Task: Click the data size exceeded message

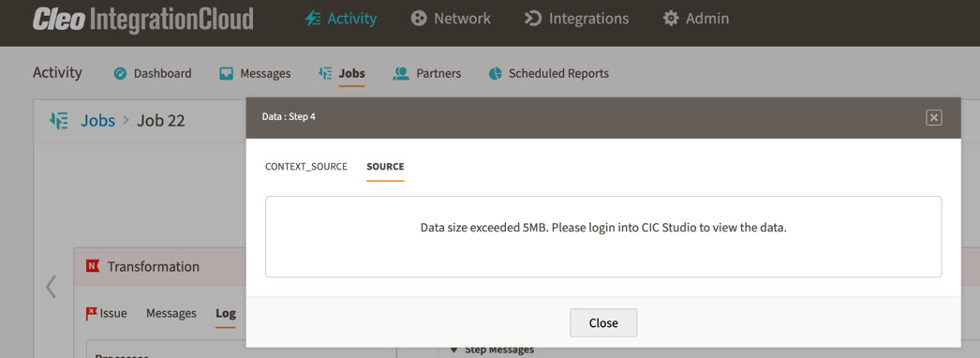Action: tap(603, 228)
